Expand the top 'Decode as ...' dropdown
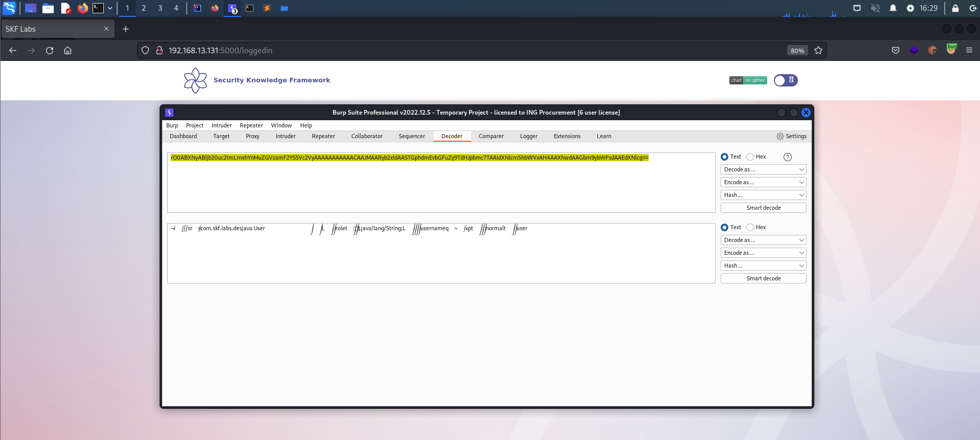Image resolution: width=980 pixels, height=440 pixels. [x=764, y=169]
